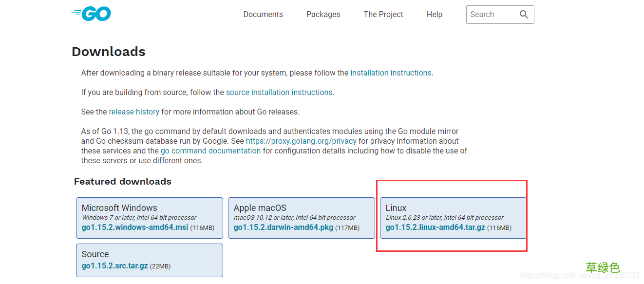Download go1.15.2.windows-amd64.msi
The width and height of the screenshot is (644, 284).
134,227
